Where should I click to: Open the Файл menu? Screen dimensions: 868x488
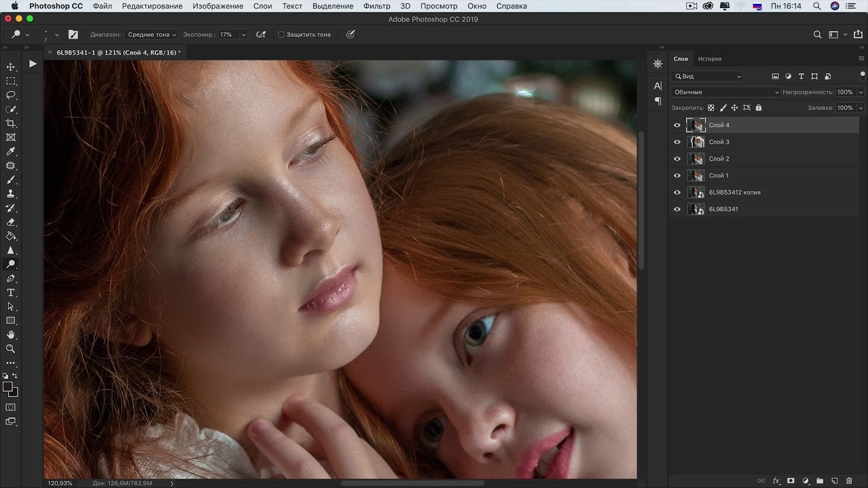click(x=102, y=6)
